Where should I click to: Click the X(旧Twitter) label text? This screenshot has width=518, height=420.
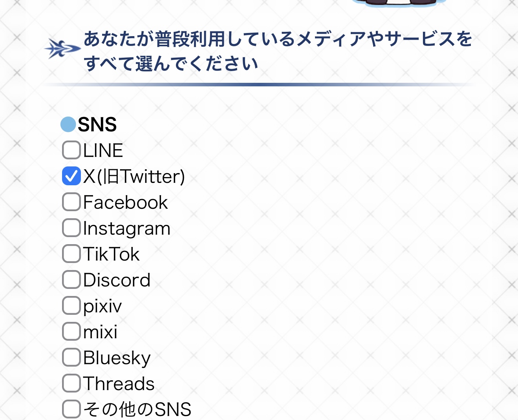(x=134, y=177)
